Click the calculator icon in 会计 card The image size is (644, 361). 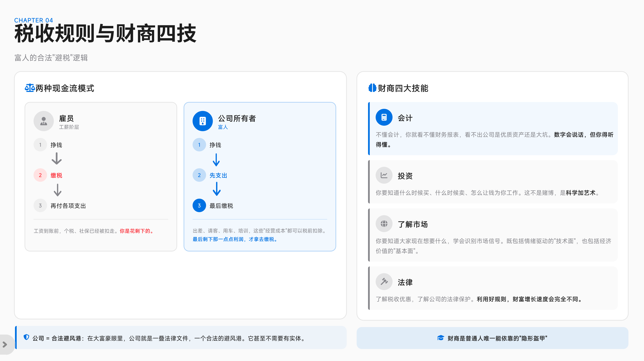pos(384,117)
